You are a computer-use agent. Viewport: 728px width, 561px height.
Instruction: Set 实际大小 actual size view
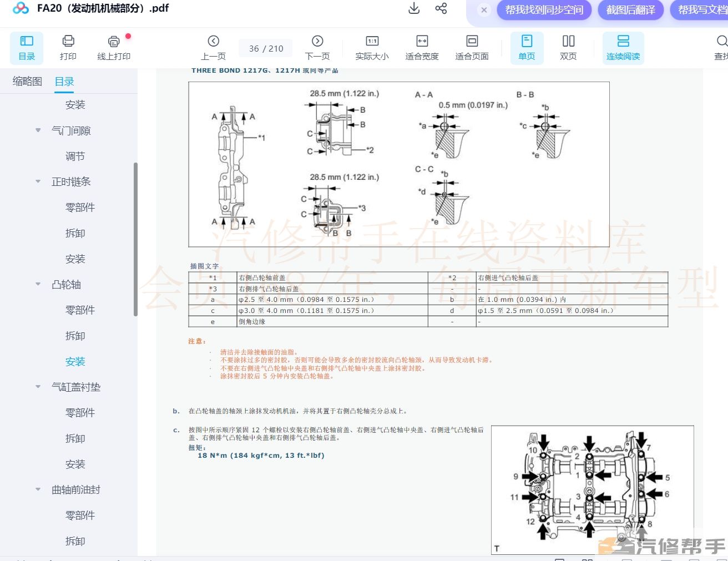(x=372, y=48)
